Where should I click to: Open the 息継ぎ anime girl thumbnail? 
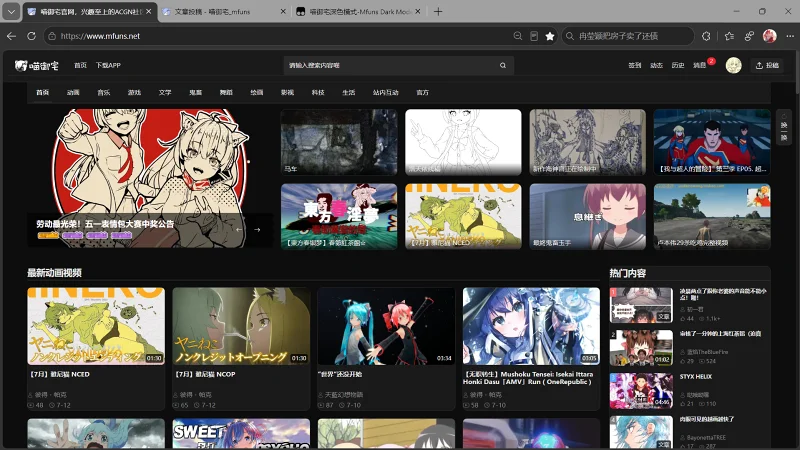point(587,216)
